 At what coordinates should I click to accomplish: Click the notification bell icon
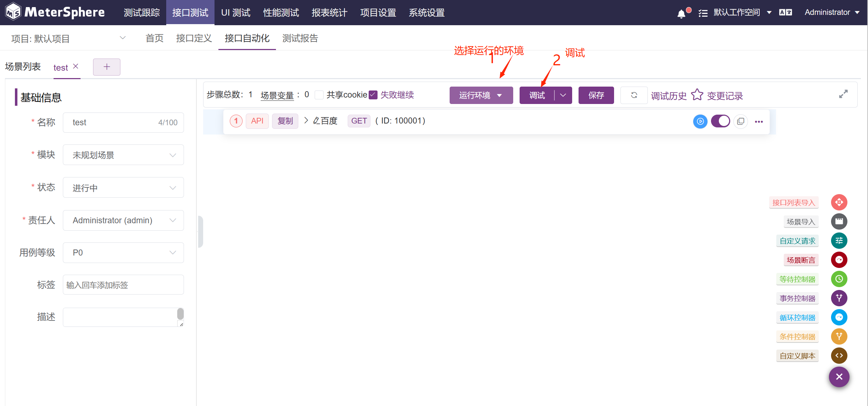point(681,13)
